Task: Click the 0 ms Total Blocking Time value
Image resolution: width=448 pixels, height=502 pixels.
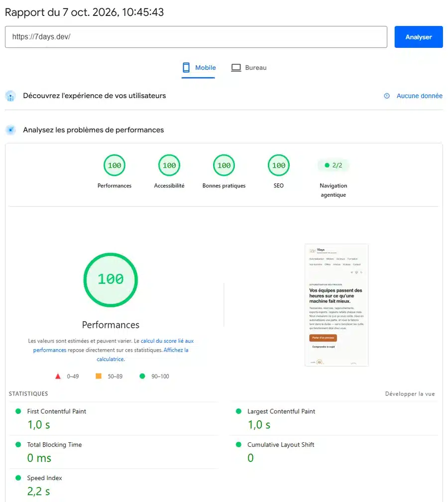Action: click(x=39, y=458)
